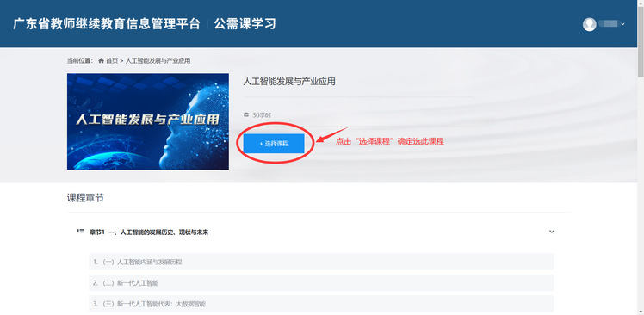Click the 章节1 chapter title row
Image resolution: width=644 pixels, height=315 pixels.
tap(316, 232)
